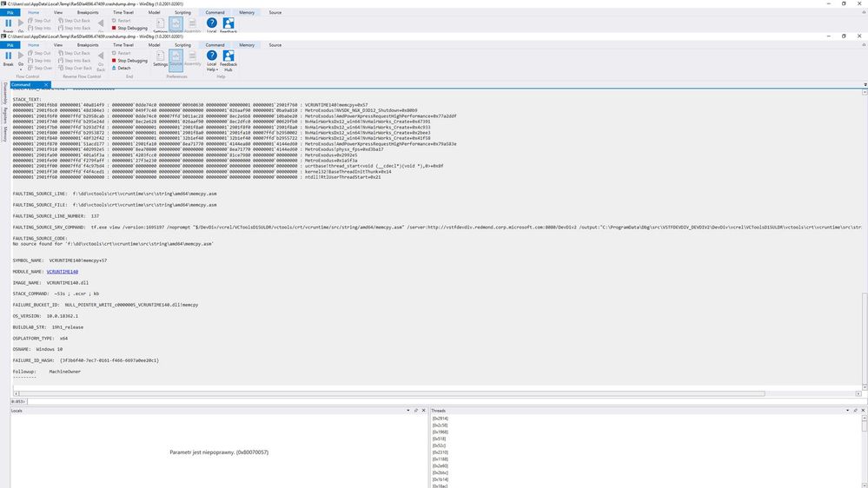Click the command input field
The height and width of the screenshot is (488, 868).
pos(443,402)
